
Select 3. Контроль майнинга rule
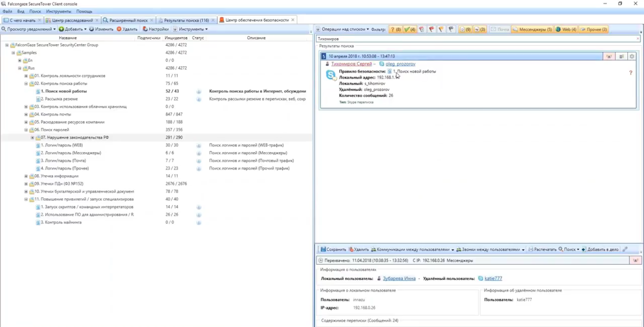click(x=61, y=222)
